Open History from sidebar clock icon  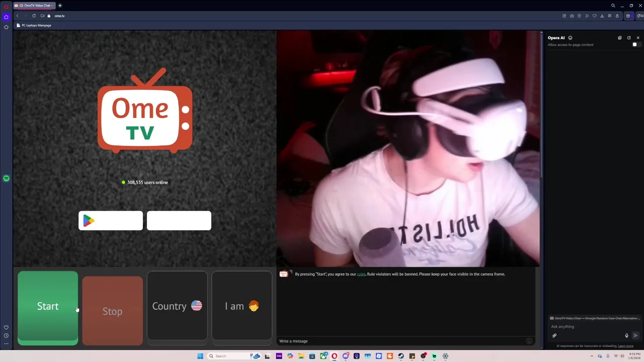pos(6,335)
